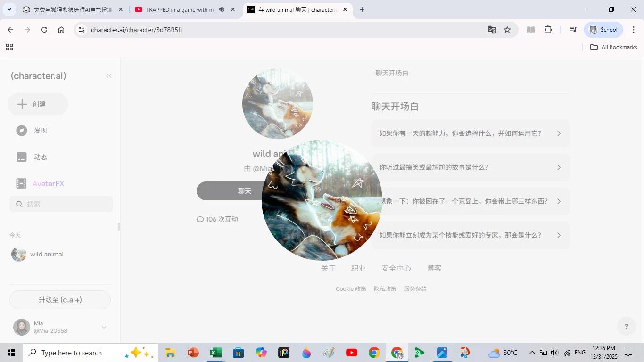
Task: Open a new browser tab
Action: pyautogui.click(x=362, y=9)
